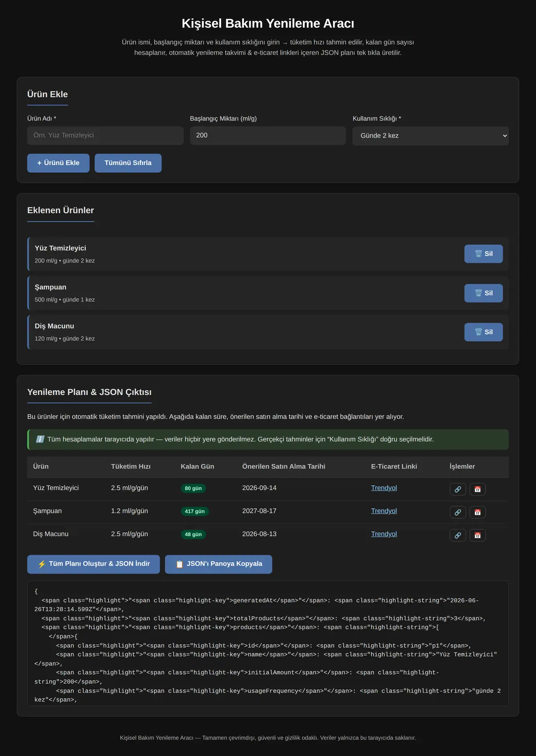This screenshot has height=756, width=536.
Task: Click the Başlangıç Miktarı input field
Action: [x=268, y=135]
